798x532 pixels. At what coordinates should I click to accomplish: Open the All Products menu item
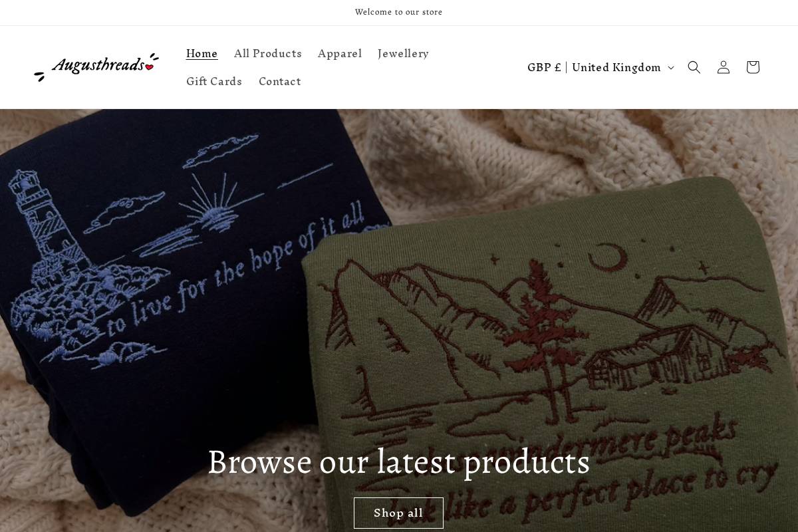pos(268,53)
